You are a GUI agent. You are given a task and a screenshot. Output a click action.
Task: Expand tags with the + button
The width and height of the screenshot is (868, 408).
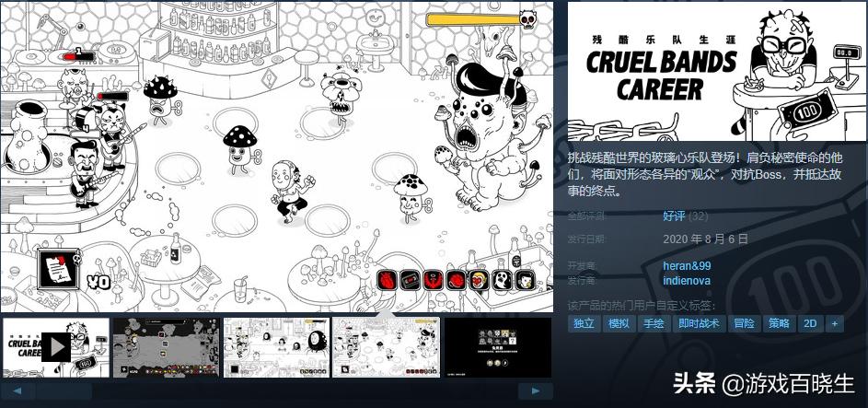[835, 323]
